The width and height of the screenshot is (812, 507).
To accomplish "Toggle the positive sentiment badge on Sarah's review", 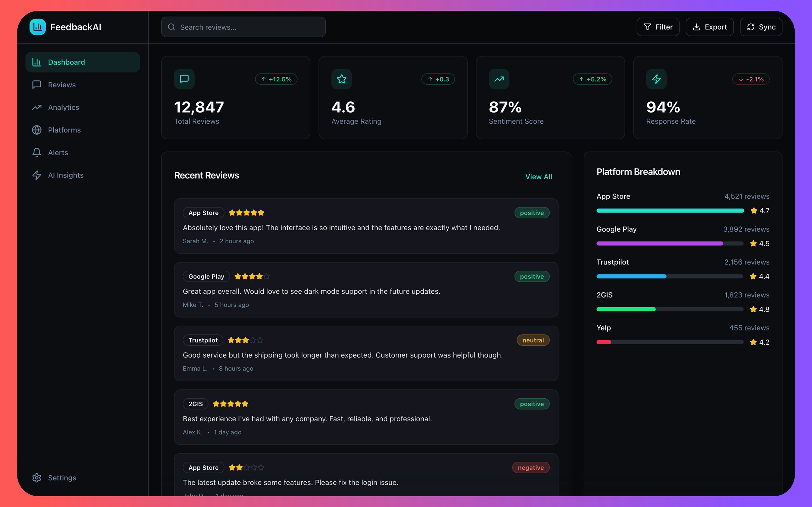I will [x=532, y=212].
